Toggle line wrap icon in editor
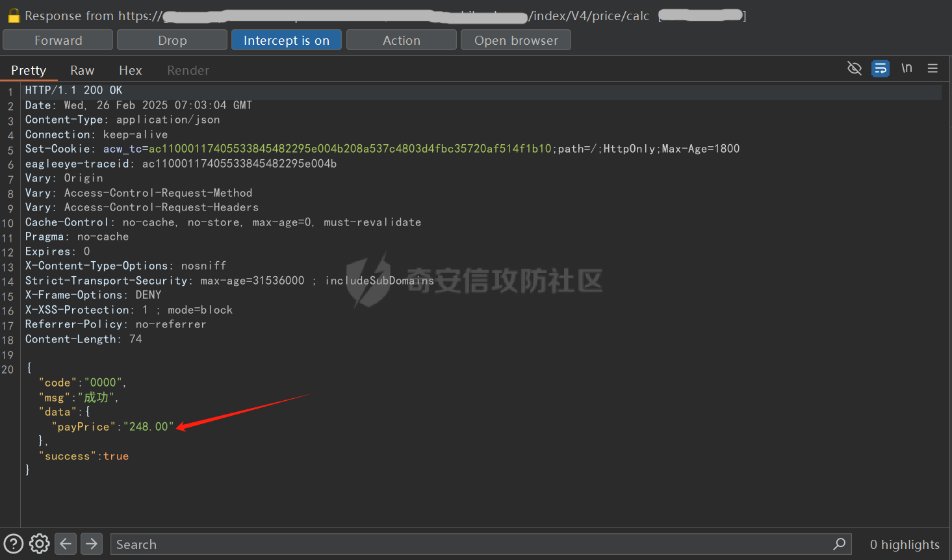This screenshot has height=560, width=952. [x=881, y=68]
